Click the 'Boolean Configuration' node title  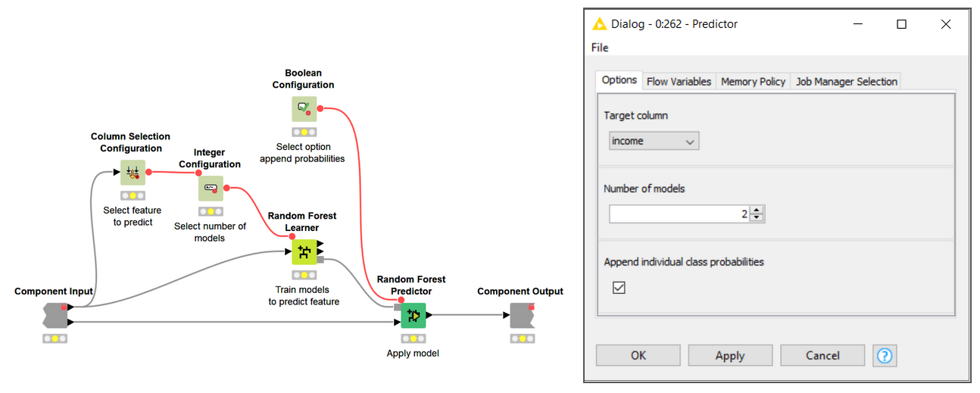point(304,79)
